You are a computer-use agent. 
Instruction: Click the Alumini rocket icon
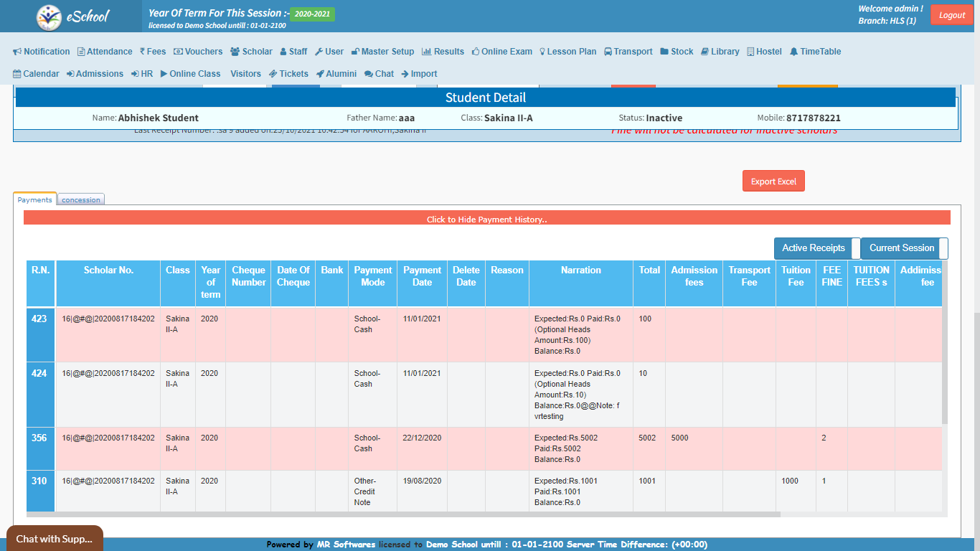(320, 74)
